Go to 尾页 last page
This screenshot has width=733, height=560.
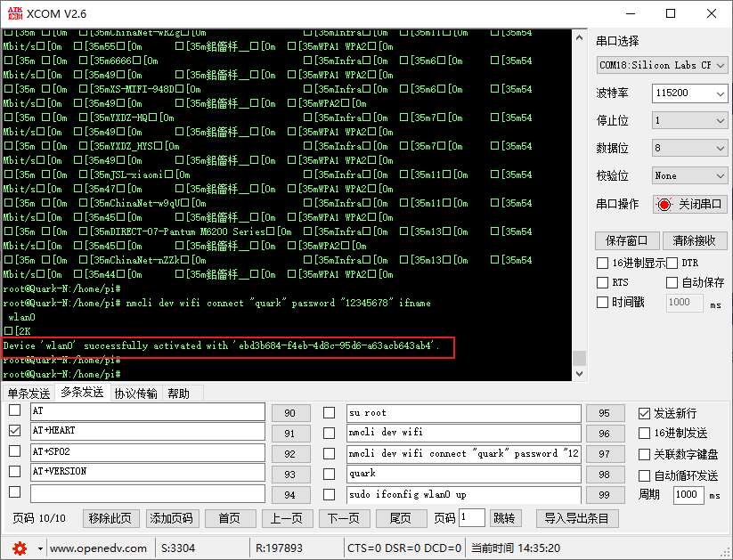click(401, 518)
